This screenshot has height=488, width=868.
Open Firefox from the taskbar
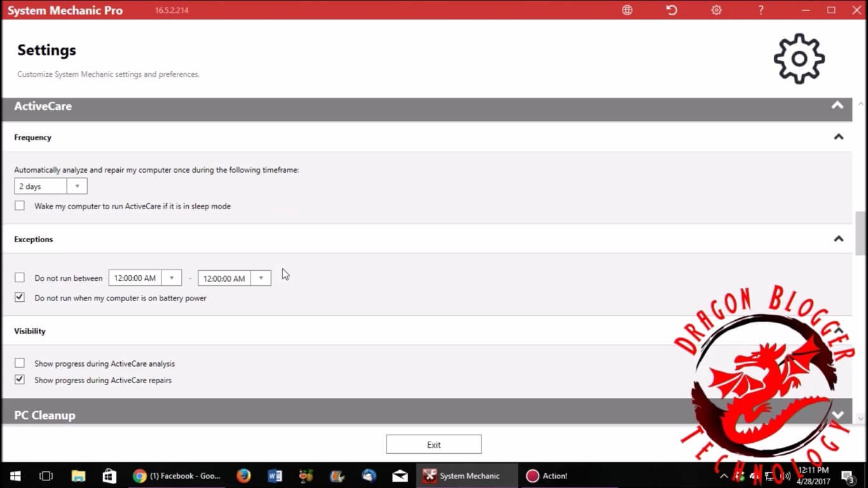pyautogui.click(x=243, y=476)
